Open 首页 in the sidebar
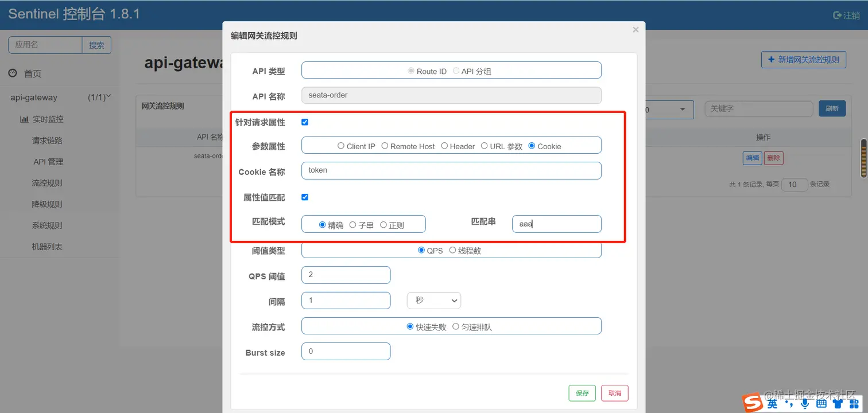The height and width of the screenshot is (413, 868). (33, 73)
